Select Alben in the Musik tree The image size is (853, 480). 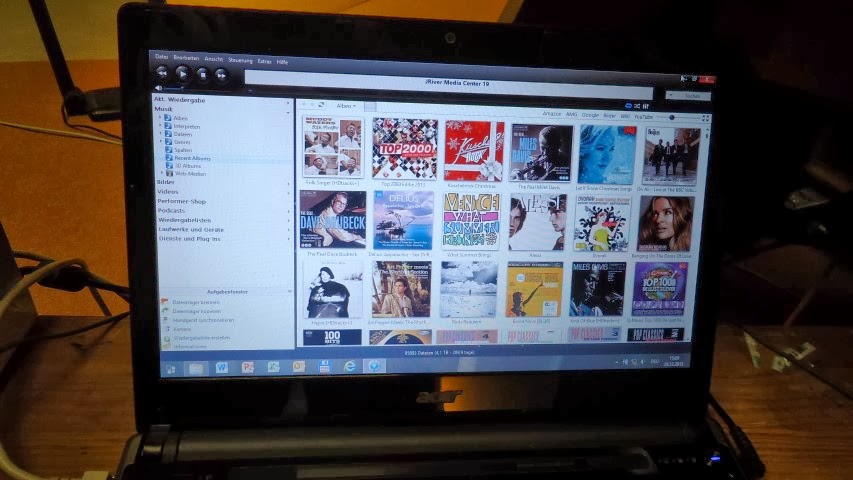(x=181, y=118)
